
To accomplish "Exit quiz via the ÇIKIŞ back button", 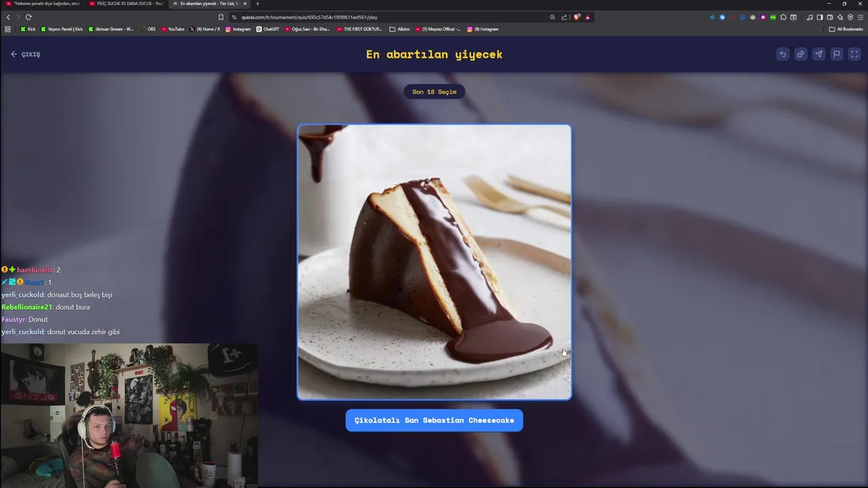I will point(25,54).
